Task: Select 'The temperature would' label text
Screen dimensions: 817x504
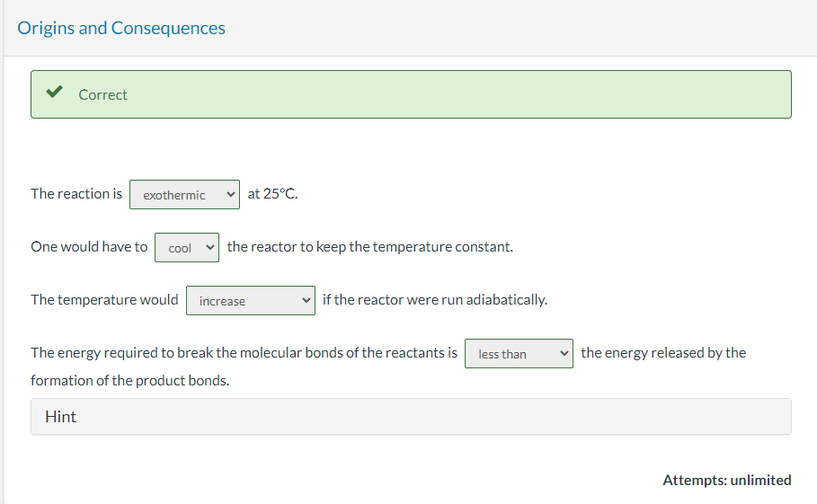Action: pos(104,300)
